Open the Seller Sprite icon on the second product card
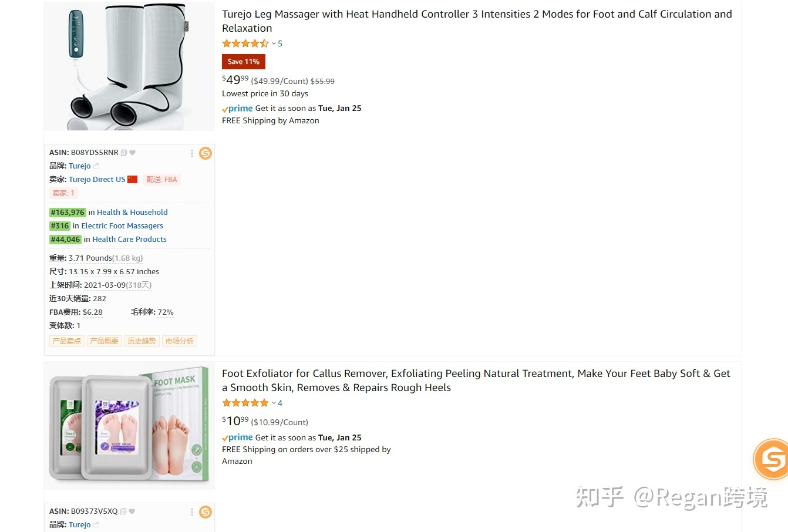Image resolution: width=788 pixels, height=532 pixels. tap(205, 512)
